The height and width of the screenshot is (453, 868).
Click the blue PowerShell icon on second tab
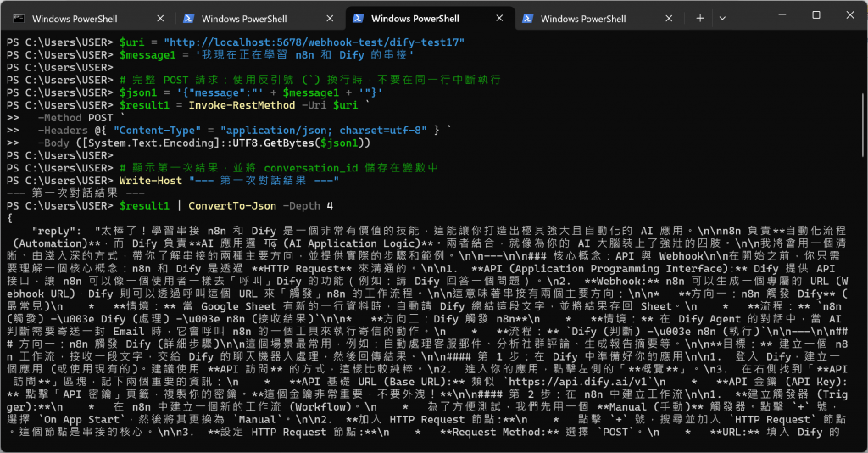tap(188, 19)
